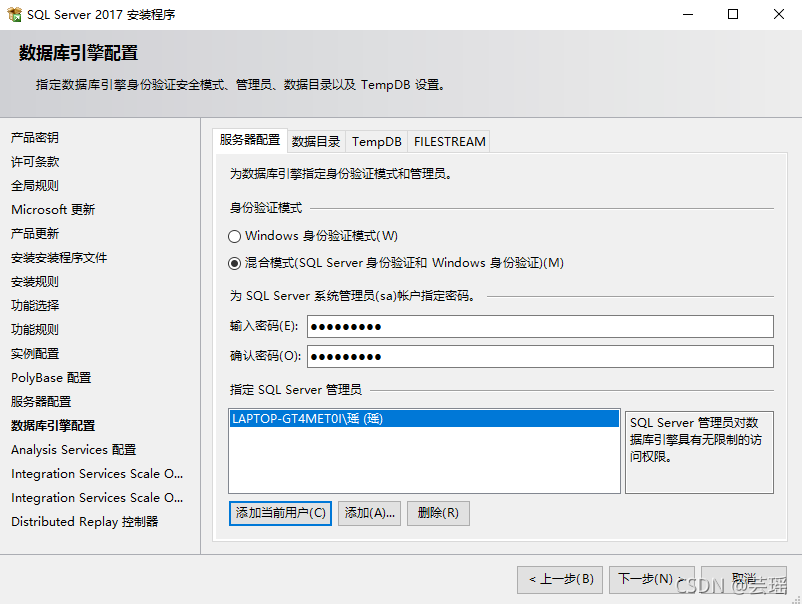
Task: Click Microsoft 更新 step in sidebar
Action: (x=53, y=210)
